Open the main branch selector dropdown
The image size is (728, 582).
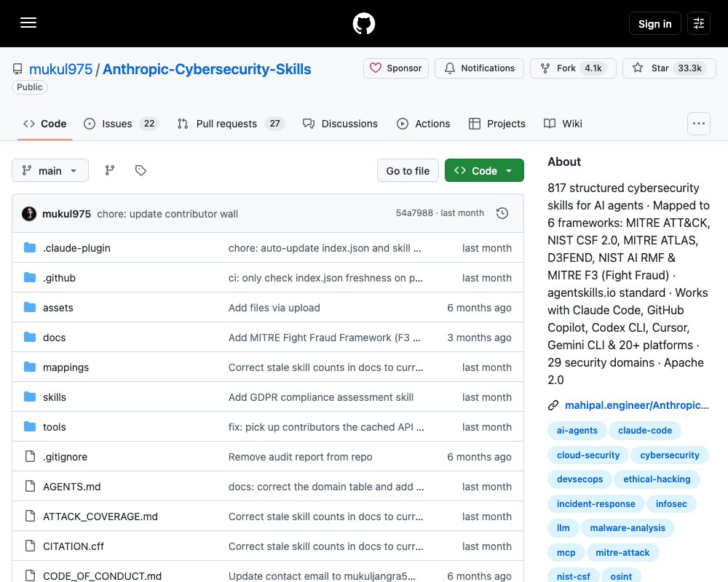click(50, 170)
